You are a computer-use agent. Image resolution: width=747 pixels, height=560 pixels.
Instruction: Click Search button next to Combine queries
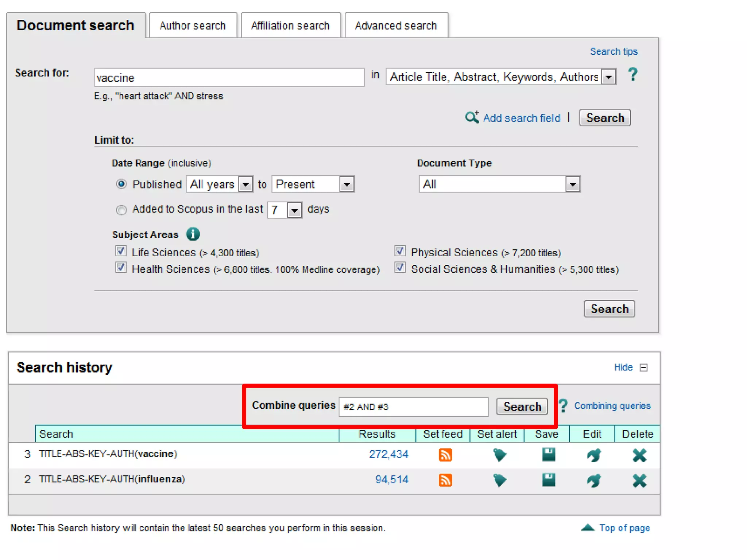point(522,406)
